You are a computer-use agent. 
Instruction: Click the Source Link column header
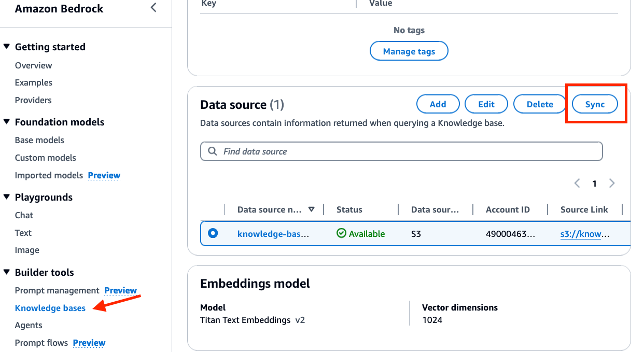(x=584, y=209)
